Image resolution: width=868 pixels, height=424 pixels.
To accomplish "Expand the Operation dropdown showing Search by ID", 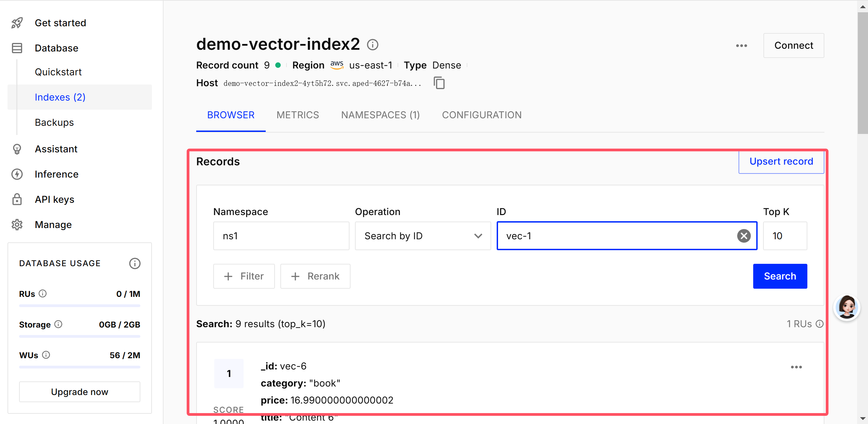I will click(x=423, y=236).
